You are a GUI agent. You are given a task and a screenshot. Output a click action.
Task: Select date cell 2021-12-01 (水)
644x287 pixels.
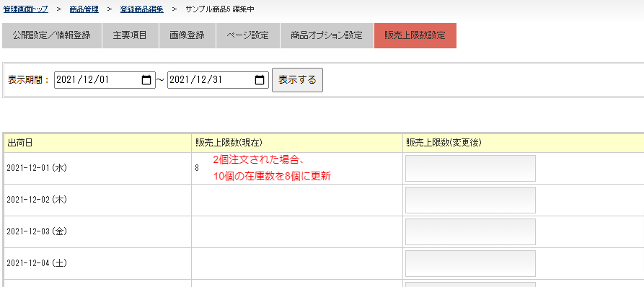97,168
